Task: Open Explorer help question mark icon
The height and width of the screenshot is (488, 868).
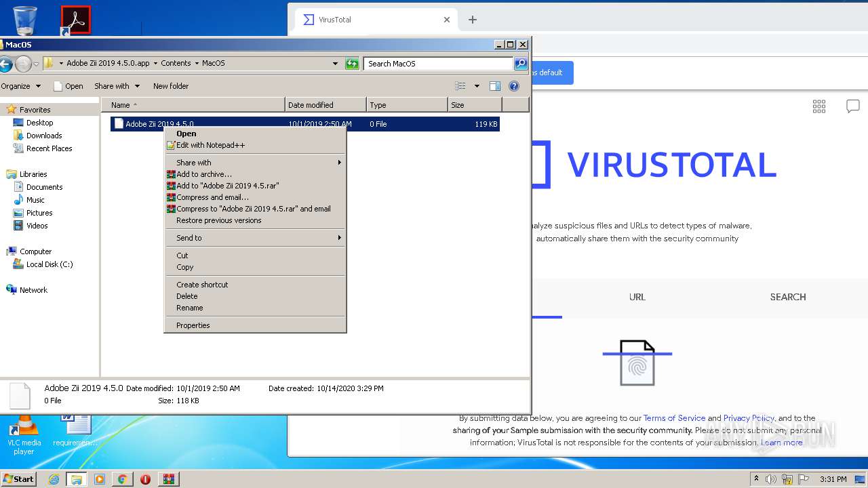Action: (514, 86)
